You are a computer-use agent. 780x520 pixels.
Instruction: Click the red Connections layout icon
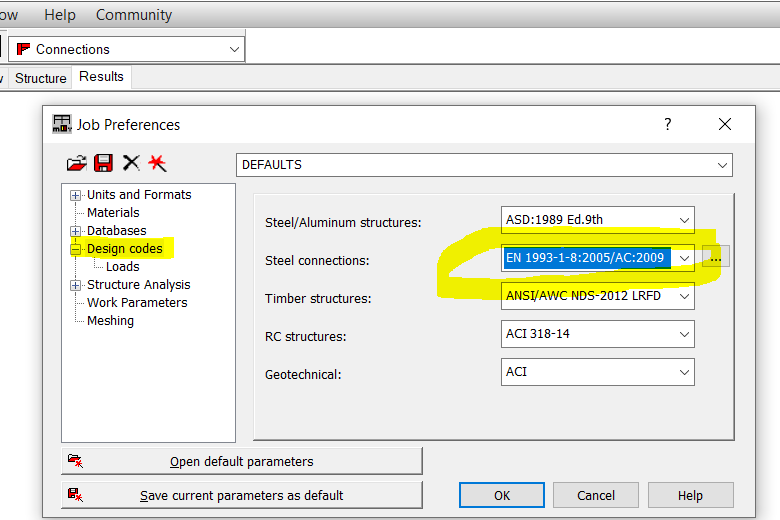23,49
